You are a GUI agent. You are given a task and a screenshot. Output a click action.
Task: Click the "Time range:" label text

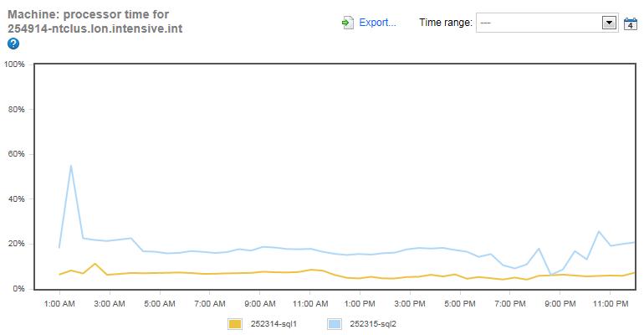(x=445, y=23)
